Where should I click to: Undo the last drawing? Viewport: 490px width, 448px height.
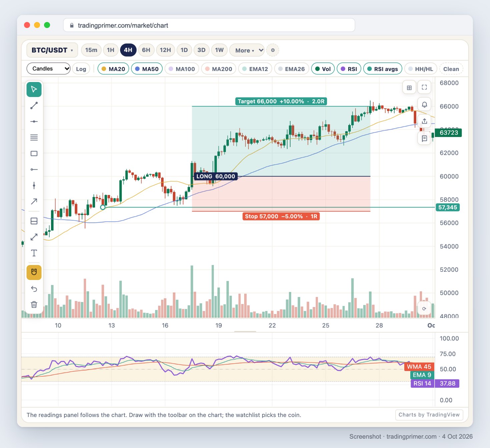click(x=34, y=289)
